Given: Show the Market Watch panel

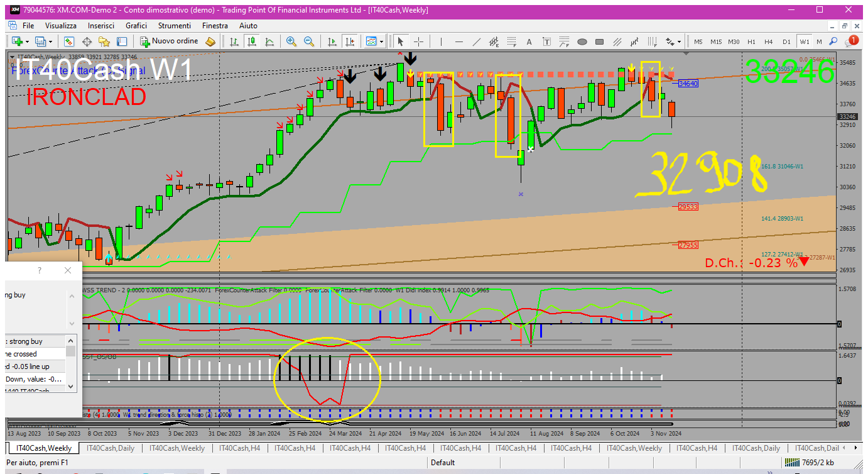Looking at the screenshot, I should (x=70, y=41).
